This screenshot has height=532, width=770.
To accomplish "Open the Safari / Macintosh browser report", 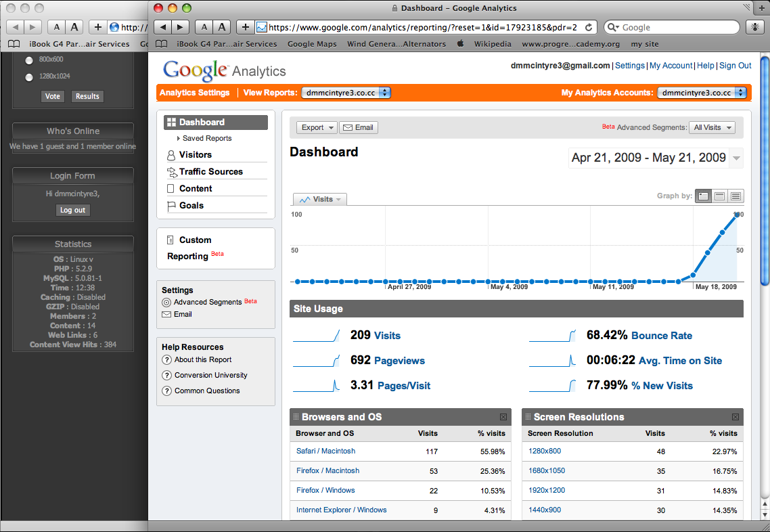I will 325,451.
